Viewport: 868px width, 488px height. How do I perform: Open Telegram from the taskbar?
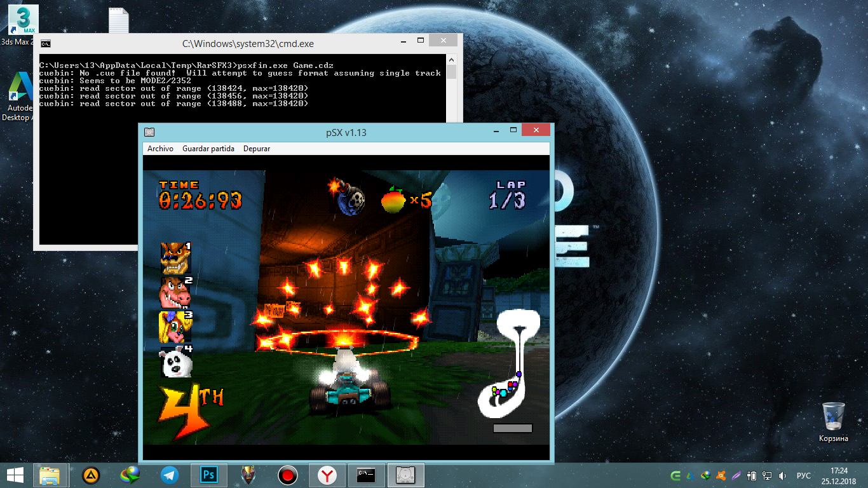click(170, 475)
